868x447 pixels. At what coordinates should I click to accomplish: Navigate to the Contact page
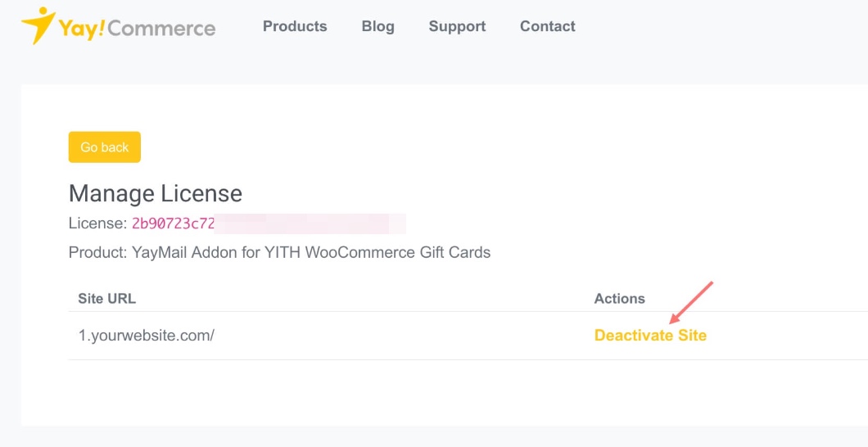(x=547, y=26)
